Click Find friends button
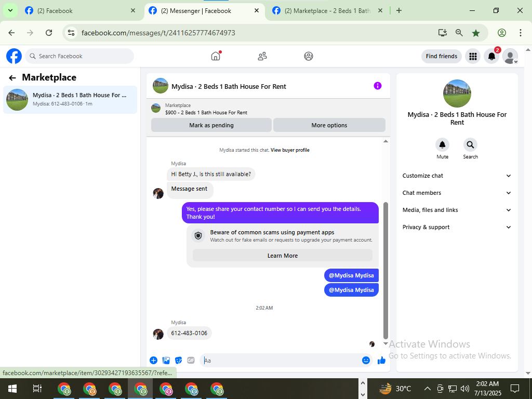The height and width of the screenshot is (399, 532). [x=442, y=56]
